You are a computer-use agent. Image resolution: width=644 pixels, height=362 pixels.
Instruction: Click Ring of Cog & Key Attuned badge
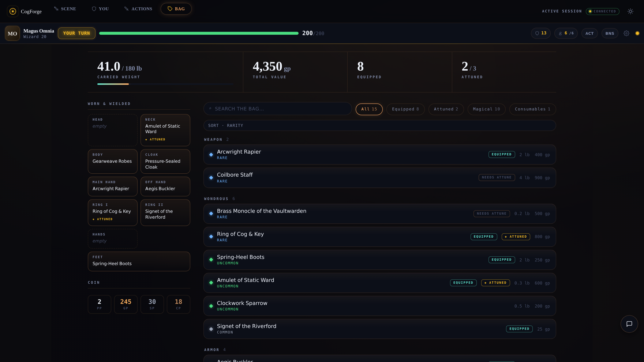516,237
